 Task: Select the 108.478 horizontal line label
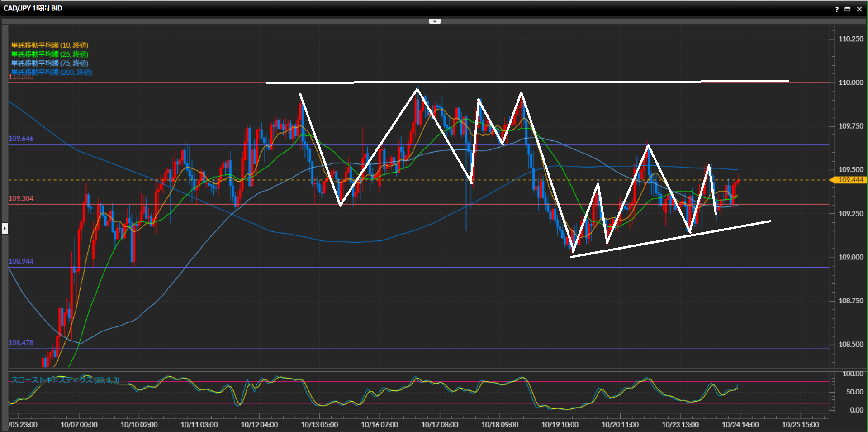tap(21, 343)
